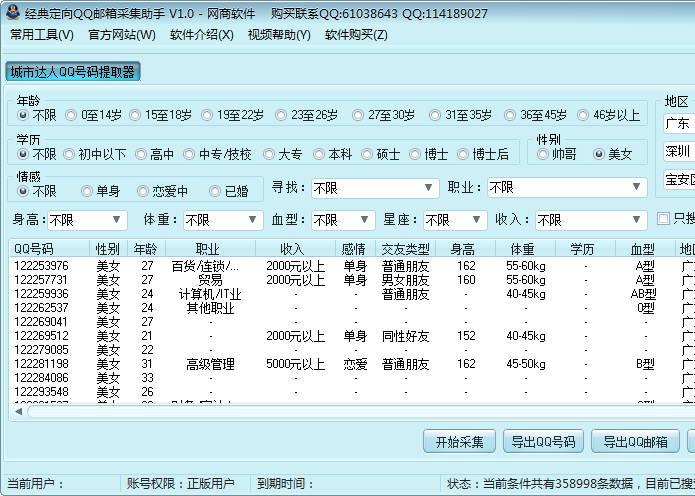
Task: Tick the checkbox beside 只搜
Action: [x=663, y=219]
